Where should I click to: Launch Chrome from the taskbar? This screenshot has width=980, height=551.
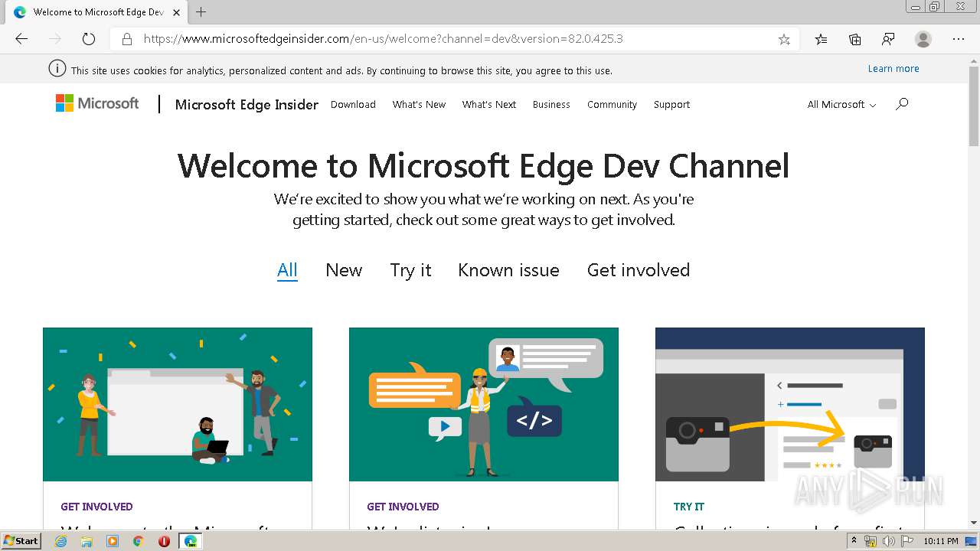[139, 541]
